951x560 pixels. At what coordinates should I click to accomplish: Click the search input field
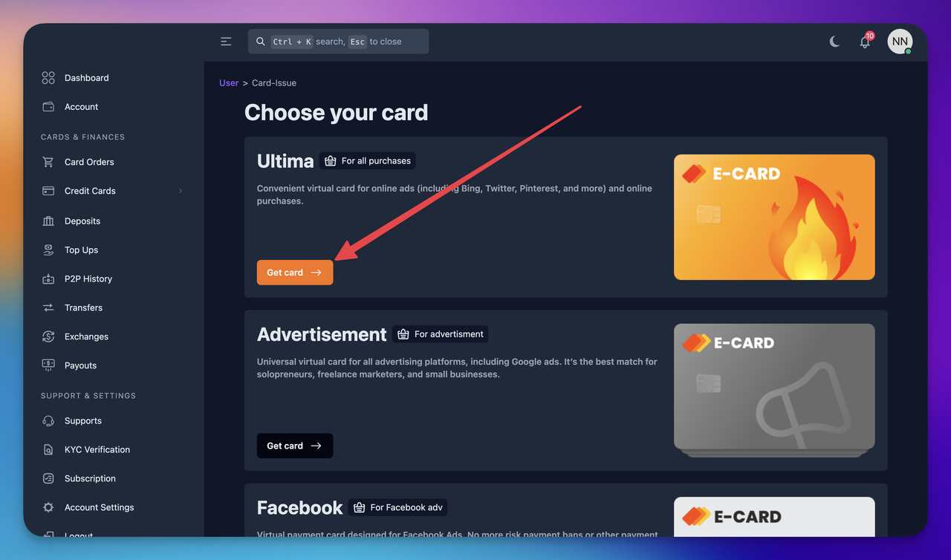coord(338,42)
